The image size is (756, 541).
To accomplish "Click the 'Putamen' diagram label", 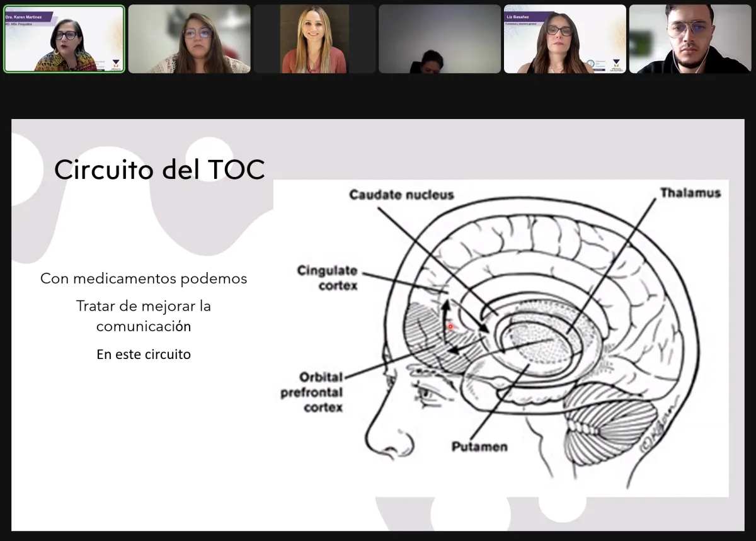I will [x=479, y=447].
